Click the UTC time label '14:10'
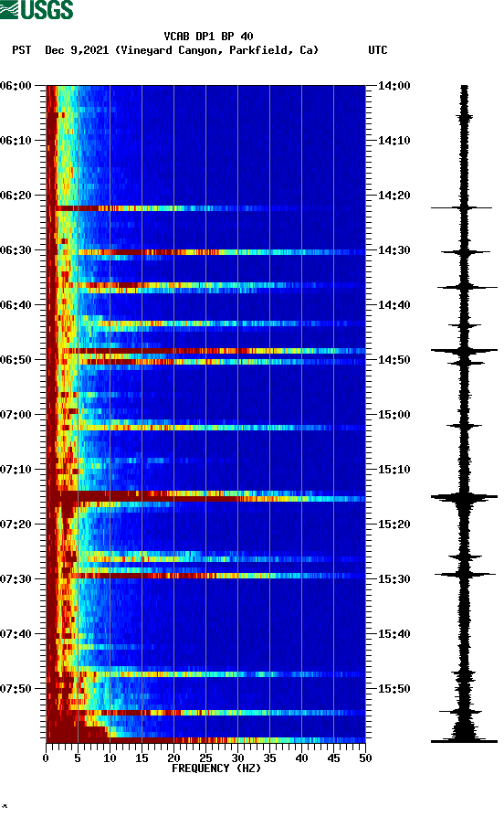The height and width of the screenshot is (816, 504). [x=394, y=141]
